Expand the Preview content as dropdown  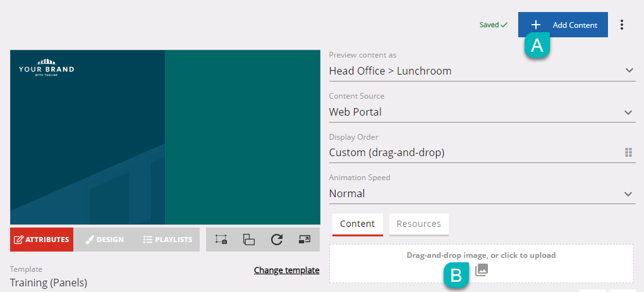tap(629, 71)
